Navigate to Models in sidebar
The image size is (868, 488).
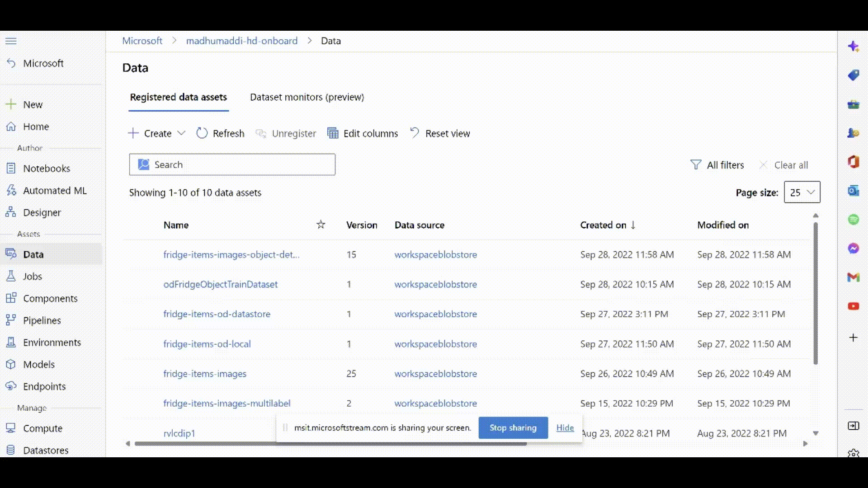coord(39,364)
